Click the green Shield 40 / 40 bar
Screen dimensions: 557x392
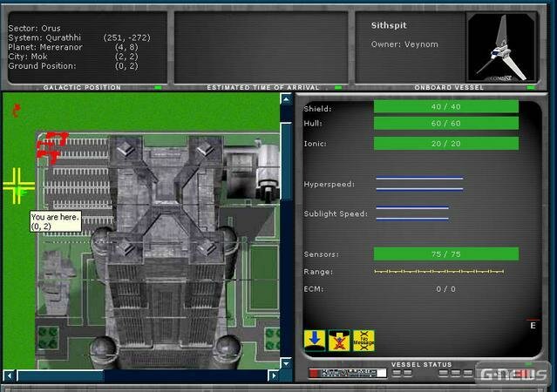[x=445, y=107]
